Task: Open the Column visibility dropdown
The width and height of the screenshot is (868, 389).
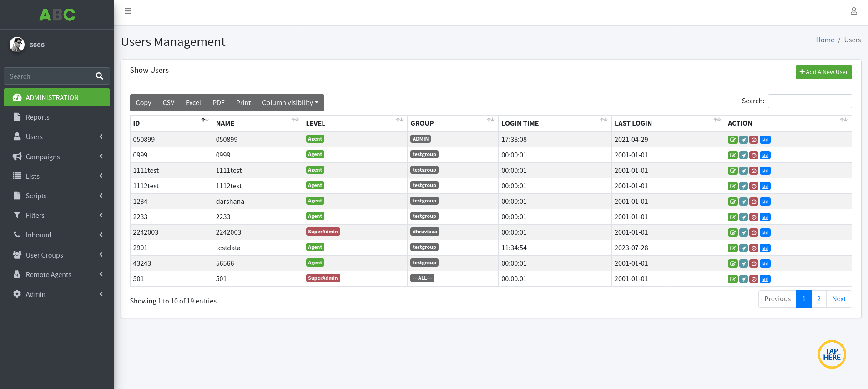Action: pos(290,103)
